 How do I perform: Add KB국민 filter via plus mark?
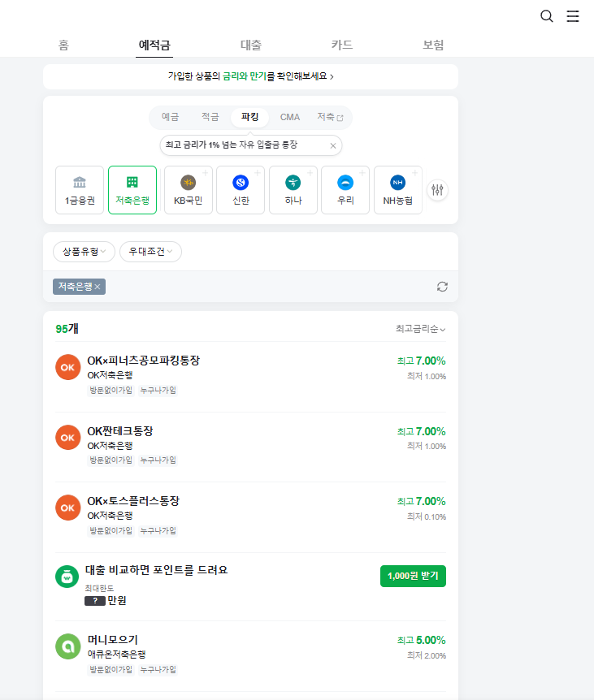205,173
